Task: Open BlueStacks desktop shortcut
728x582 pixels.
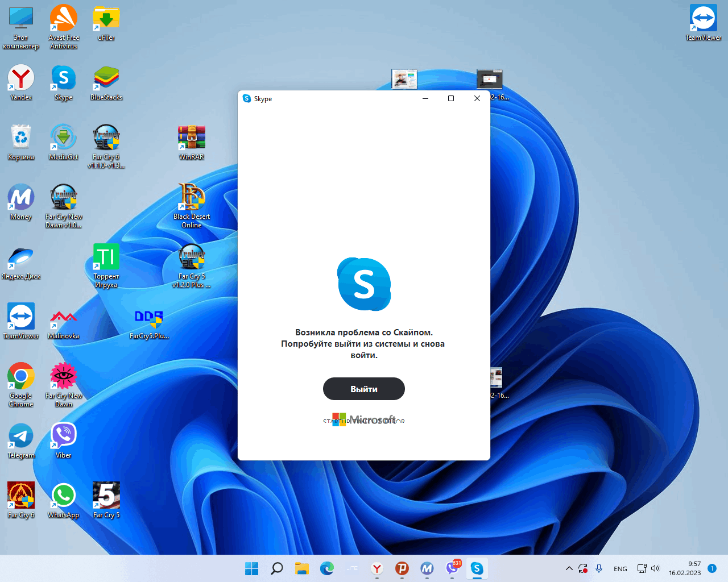Action: (106, 83)
